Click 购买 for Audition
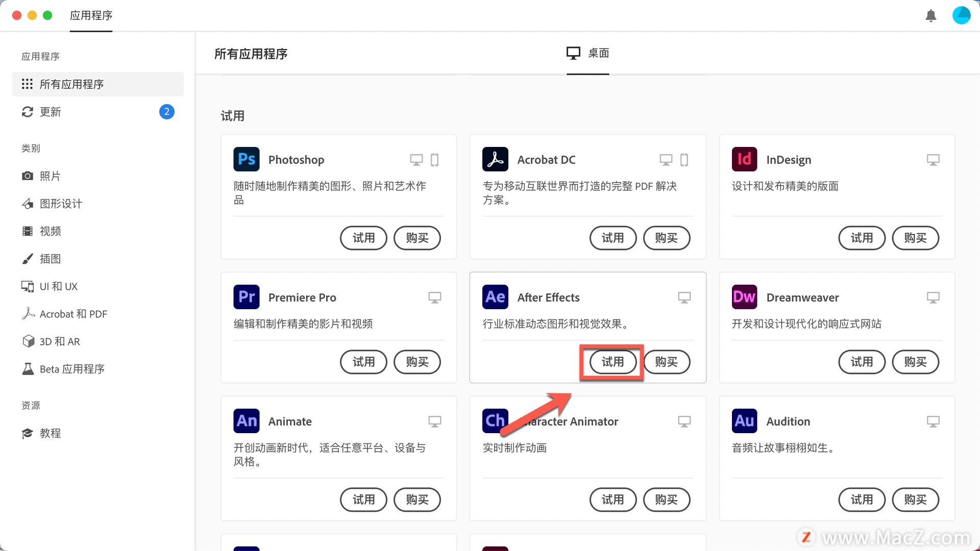 click(x=915, y=500)
